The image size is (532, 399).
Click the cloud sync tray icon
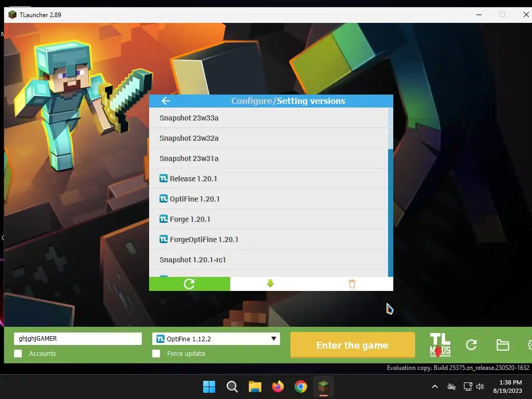coord(451,387)
